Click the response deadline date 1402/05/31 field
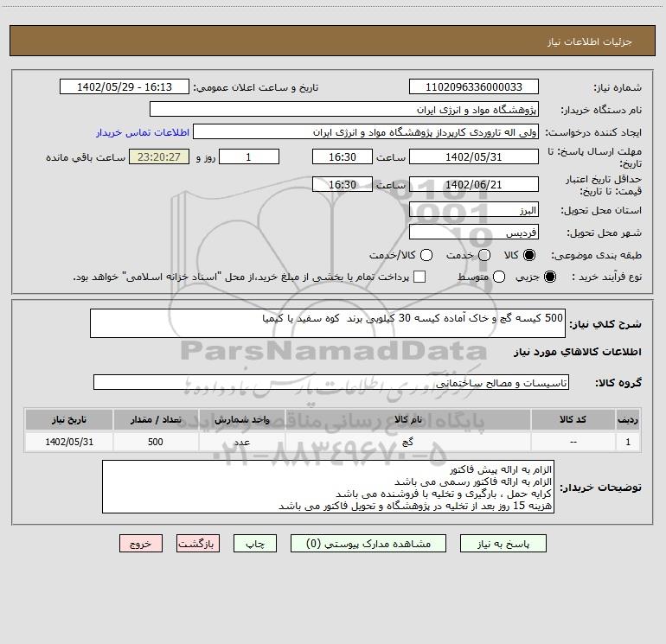 (x=474, y=156)
